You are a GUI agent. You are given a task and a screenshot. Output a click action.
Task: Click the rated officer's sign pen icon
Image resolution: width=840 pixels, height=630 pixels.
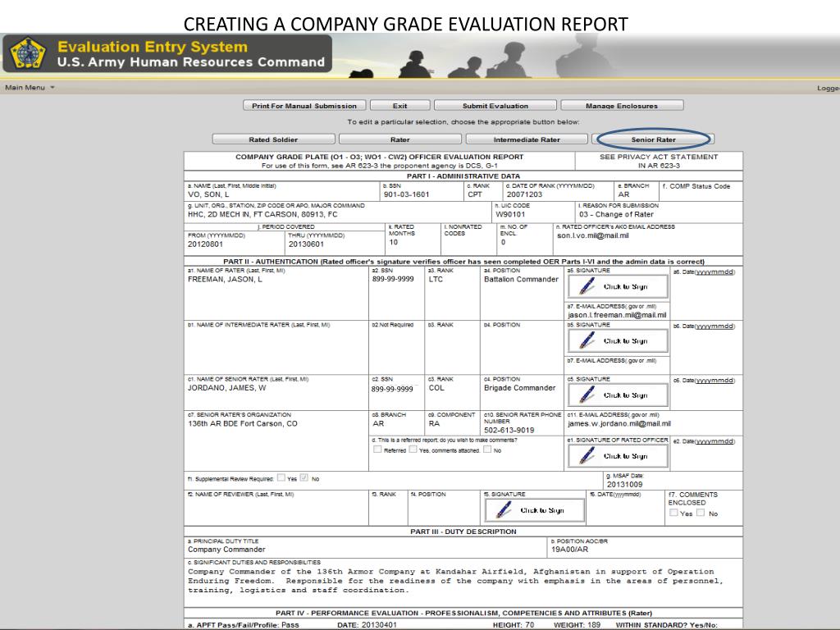587,456
